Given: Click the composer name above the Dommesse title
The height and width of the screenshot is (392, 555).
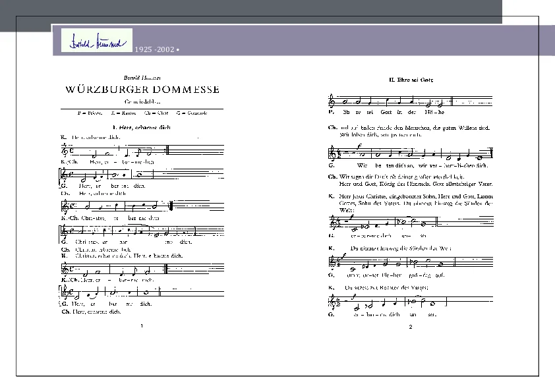Looking at the screenshot, I should [x=142, y=78].
